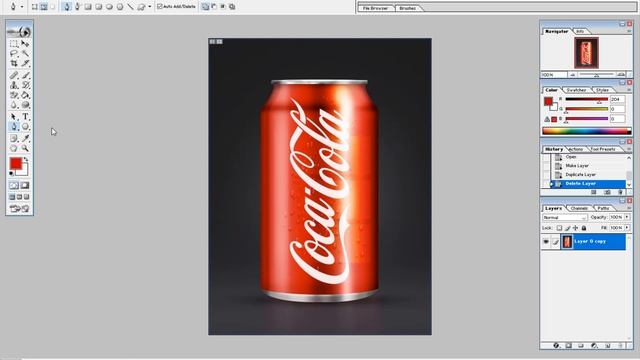Image resolution: width=640 pixels, height=360 pixels.
Task: Open the blending mode Normal dropdown
Action: 564,218
